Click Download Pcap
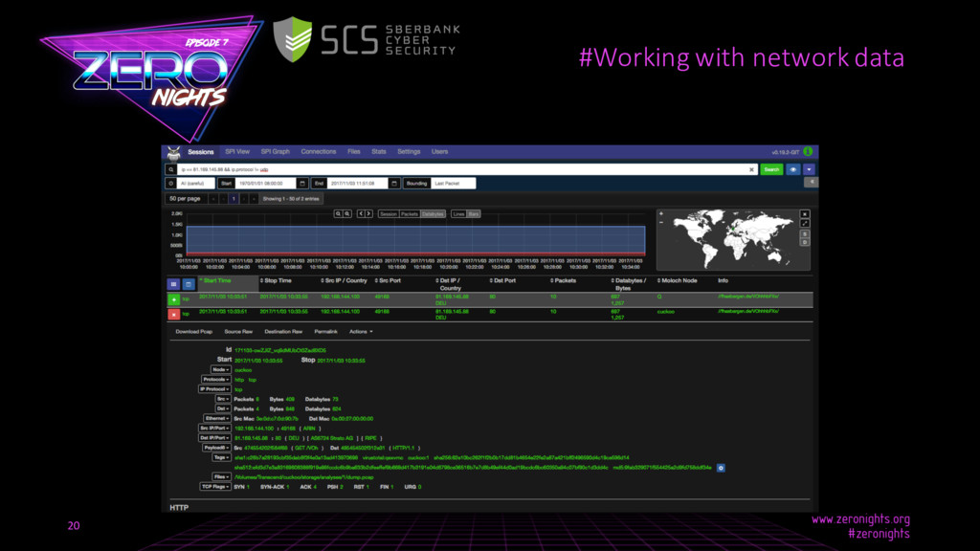Image resolution: width=980 pixels, height=551 pixels. (193, 332)
